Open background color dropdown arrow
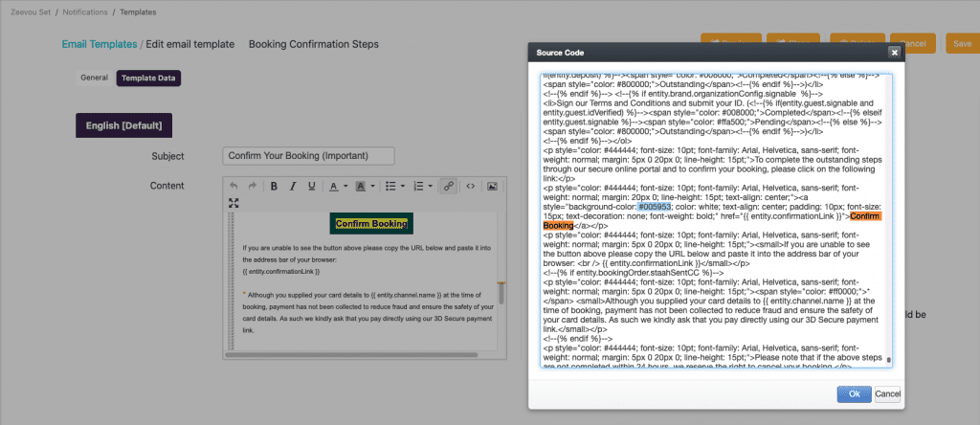980x425 pixels. [372, 187]
